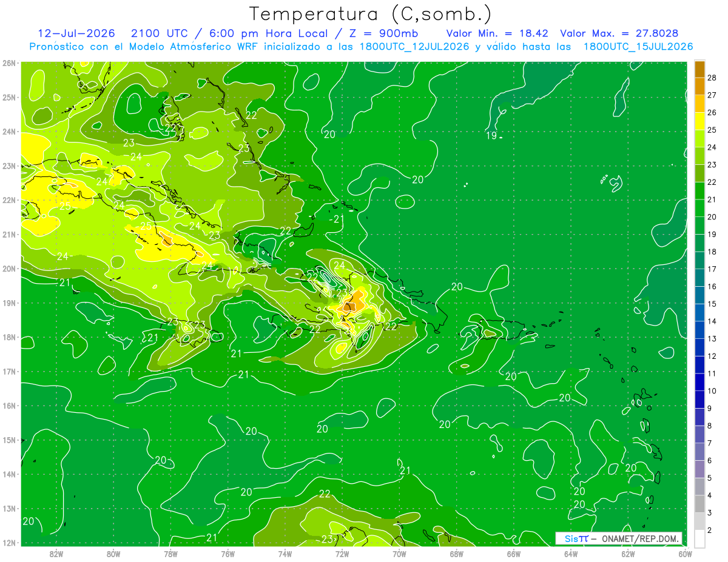
Task: Select 'Valor Min. = 18.42' text
Action: point(499,33)
